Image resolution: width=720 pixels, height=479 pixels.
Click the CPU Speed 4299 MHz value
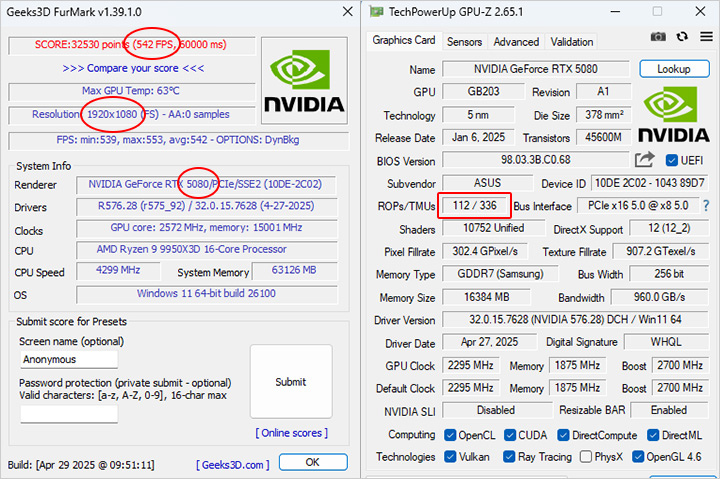tap(118, 270)
